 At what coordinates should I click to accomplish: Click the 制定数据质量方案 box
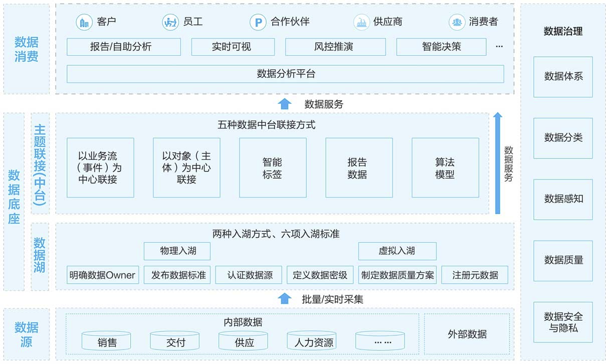pos(397,275)
